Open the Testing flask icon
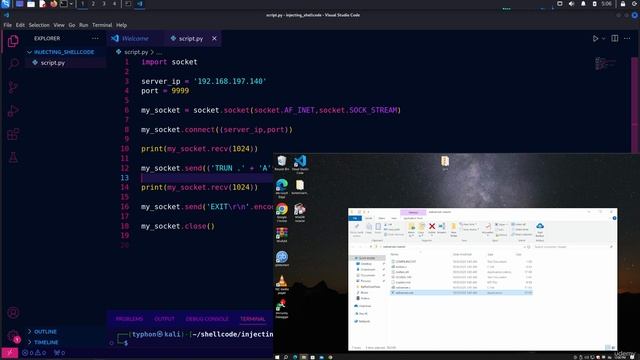 [x=13, y=157]
